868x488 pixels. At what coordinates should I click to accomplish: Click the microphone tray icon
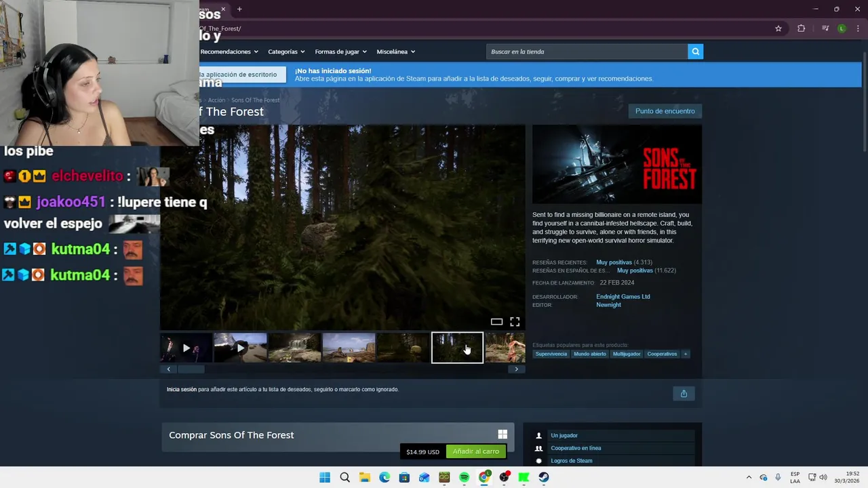click(x=778, y=477)
